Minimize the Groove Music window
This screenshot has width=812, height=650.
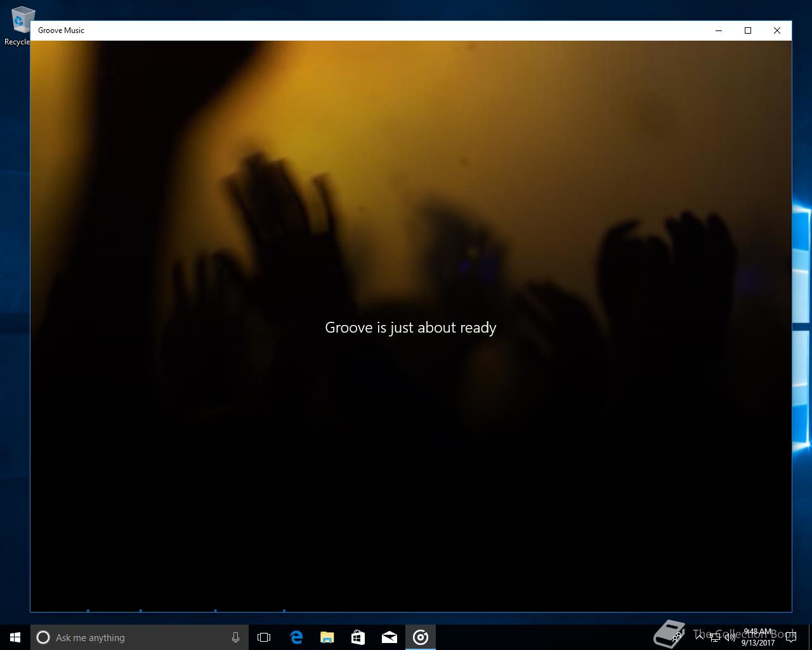pyautogui.click(x=719, y=30)
